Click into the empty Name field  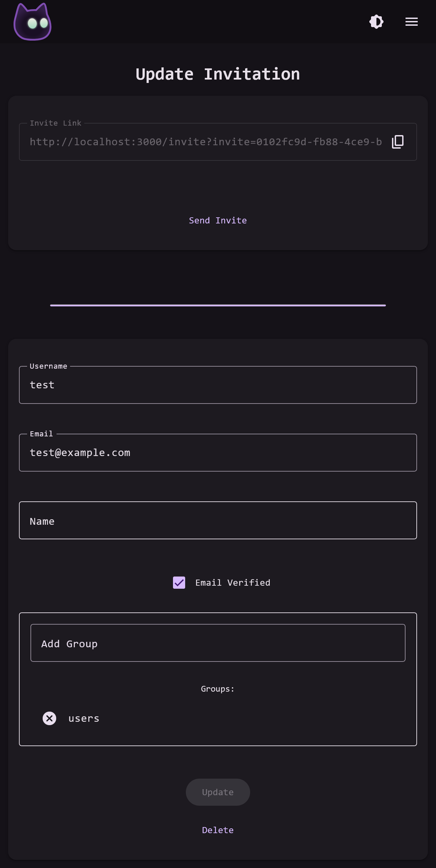pos(218,520)
